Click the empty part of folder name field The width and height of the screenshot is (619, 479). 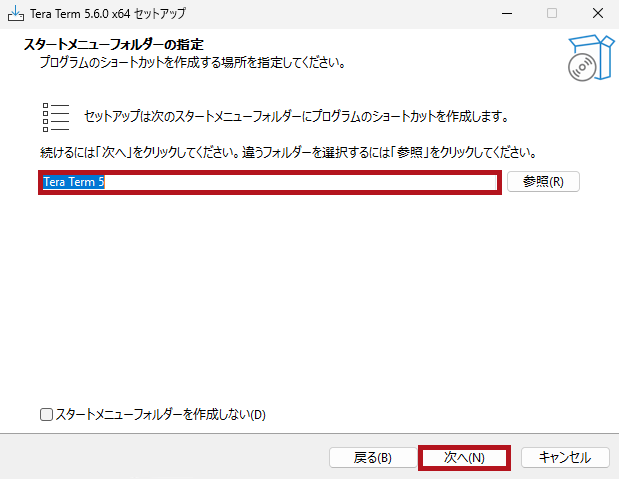[300, 183]
